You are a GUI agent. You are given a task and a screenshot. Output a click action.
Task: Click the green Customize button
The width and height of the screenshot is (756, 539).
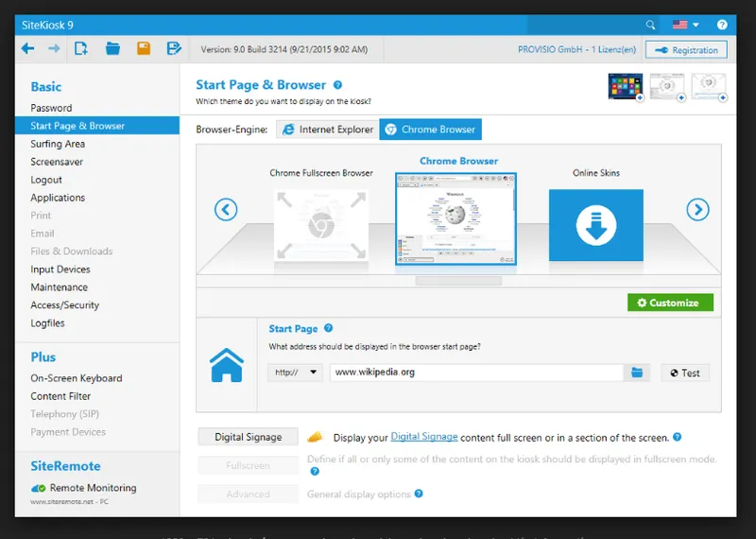(x=670, y=303)
